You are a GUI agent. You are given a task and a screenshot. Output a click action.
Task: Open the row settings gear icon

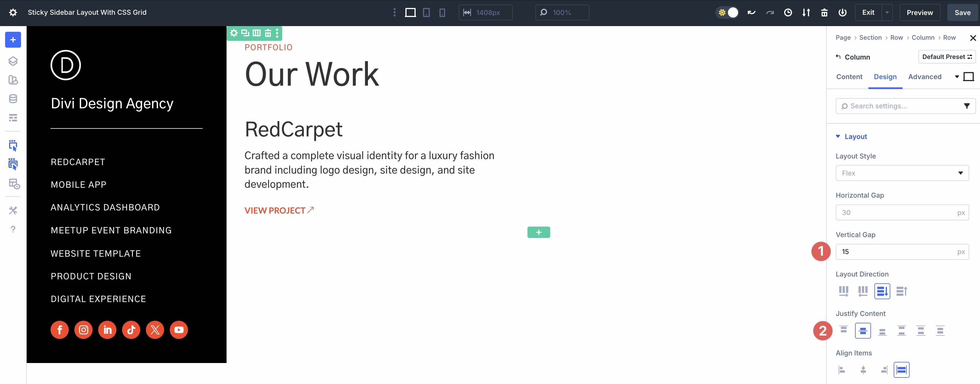pos(234,33)
